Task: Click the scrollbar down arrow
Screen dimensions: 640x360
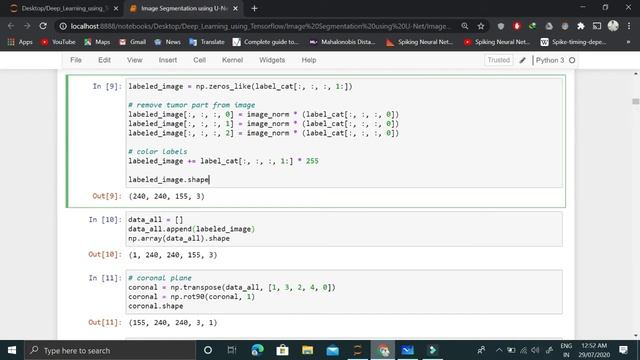Action: tap(636, 336)
